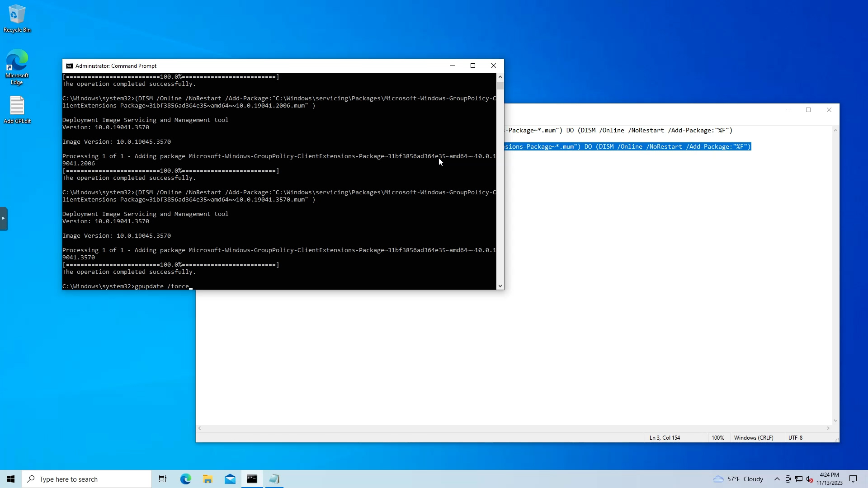Click the Command Prompt scroll up arrow
Screen dimensions: 868x488
tap(500, 76)
